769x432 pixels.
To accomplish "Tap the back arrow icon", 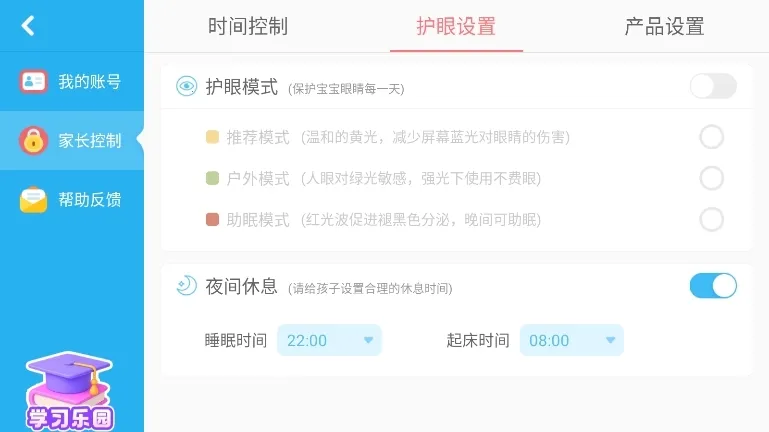I will [x=28, y=26].
